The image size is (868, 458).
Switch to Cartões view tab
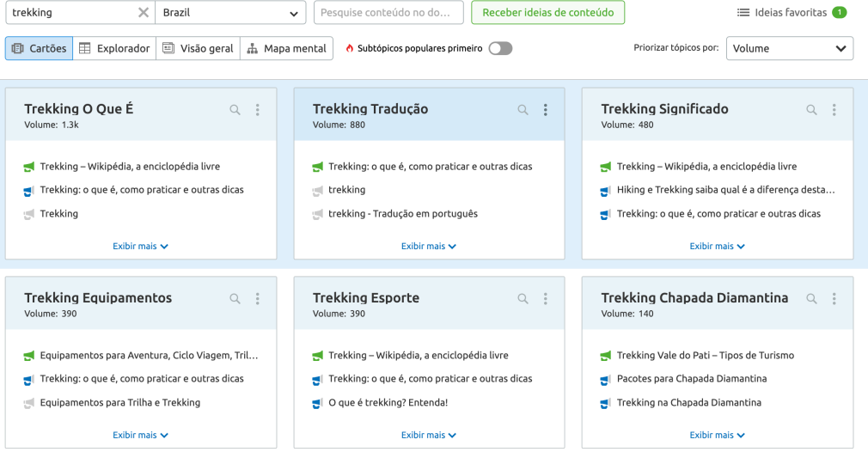[39, 48]
